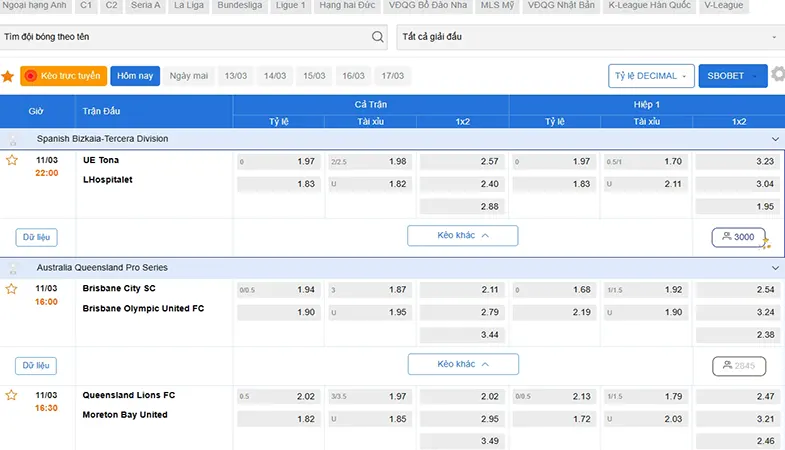Click the search magnifier icon
The image size is (785, 450).
378,37
